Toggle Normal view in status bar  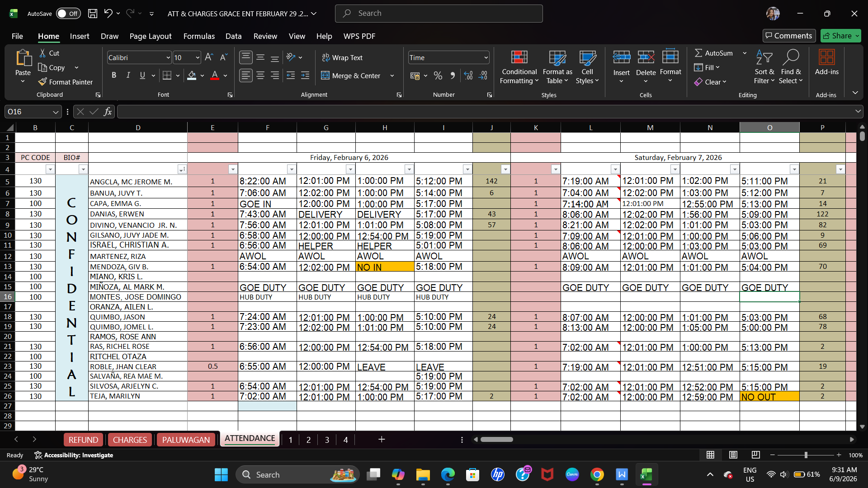click(x=710, y=455)
